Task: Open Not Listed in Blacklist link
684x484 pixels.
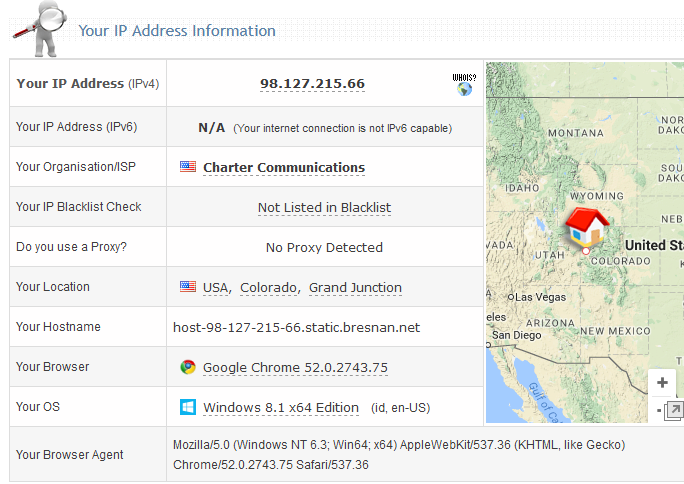Action: tap(324, 208)
